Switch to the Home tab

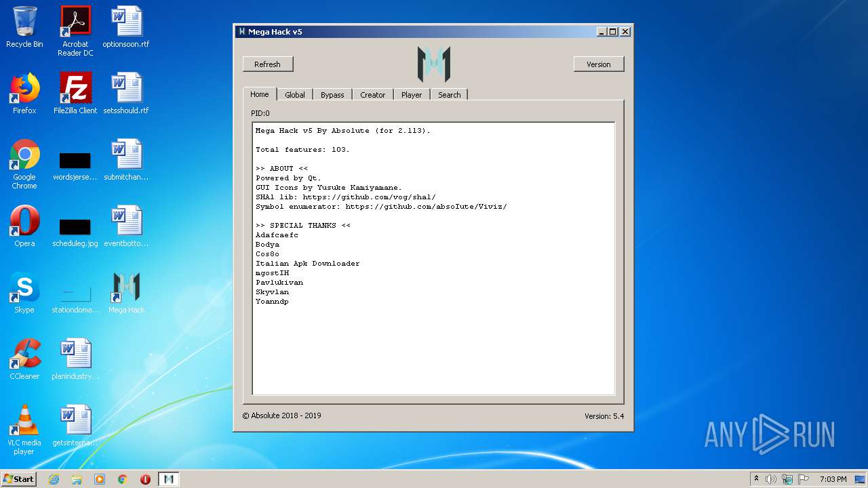pyautogui.click(x=260, y=94)
